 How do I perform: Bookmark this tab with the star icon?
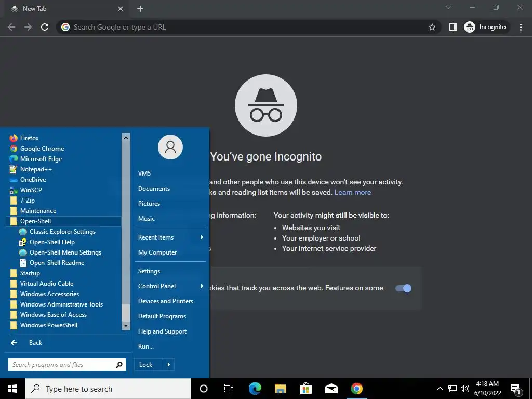tap(432, 27)
